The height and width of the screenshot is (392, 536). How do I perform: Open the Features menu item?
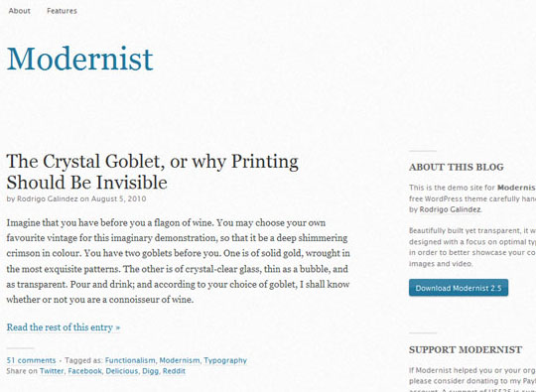[x=62, y=11]
